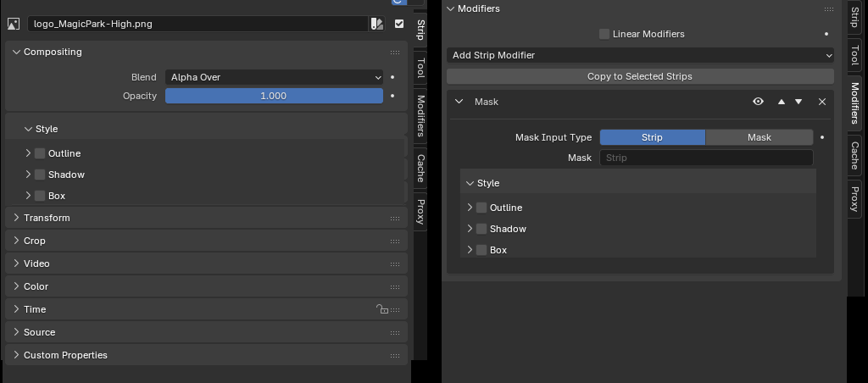868x383 pixels.
Task: Toggle the Linear Modifiers checkbox
Action: click(x=604, y=34)
